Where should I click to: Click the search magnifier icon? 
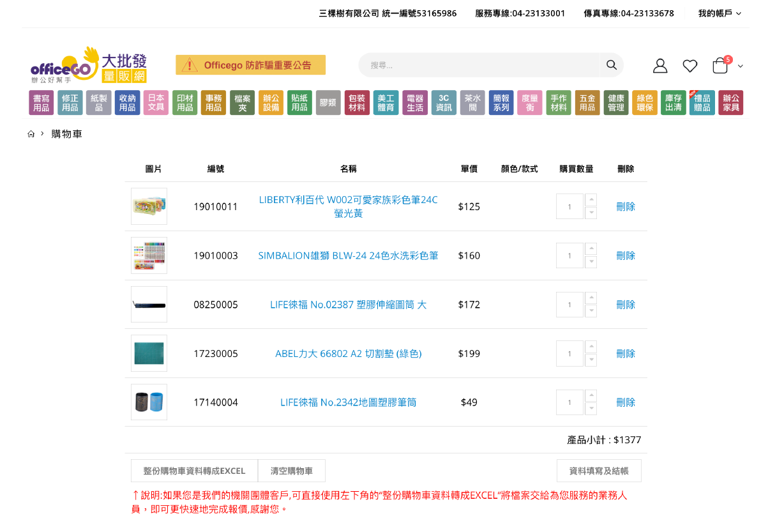point(611,65)
